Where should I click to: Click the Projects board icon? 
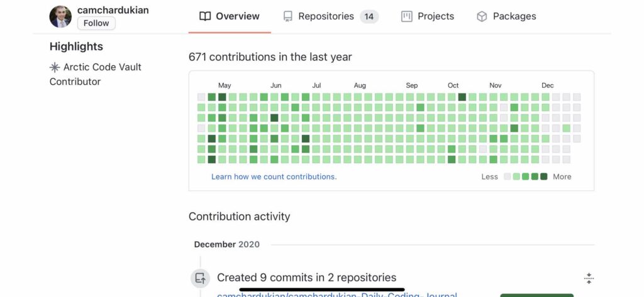pyautogui.click(x=407, y=16)
